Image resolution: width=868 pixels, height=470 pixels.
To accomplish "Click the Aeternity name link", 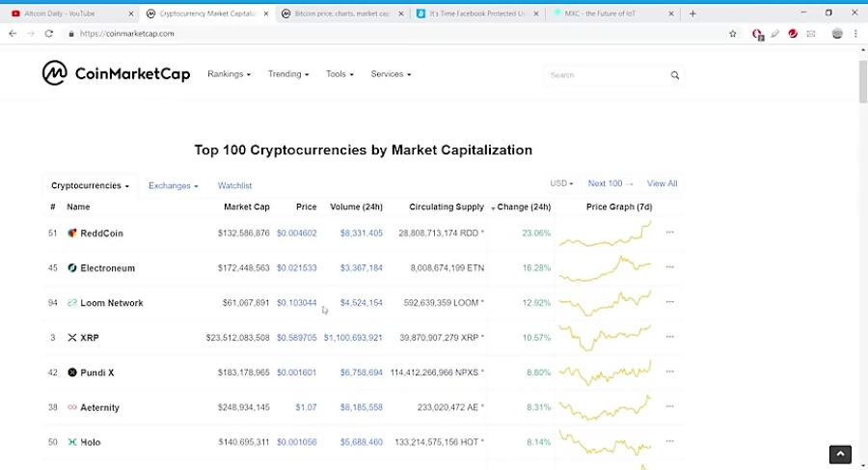I will point(99,408).
